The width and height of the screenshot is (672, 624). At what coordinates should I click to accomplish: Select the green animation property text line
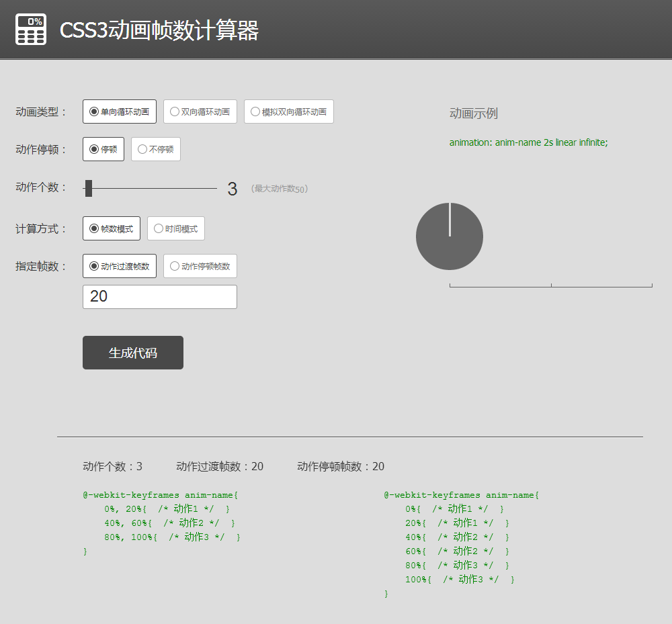(528, 142)
